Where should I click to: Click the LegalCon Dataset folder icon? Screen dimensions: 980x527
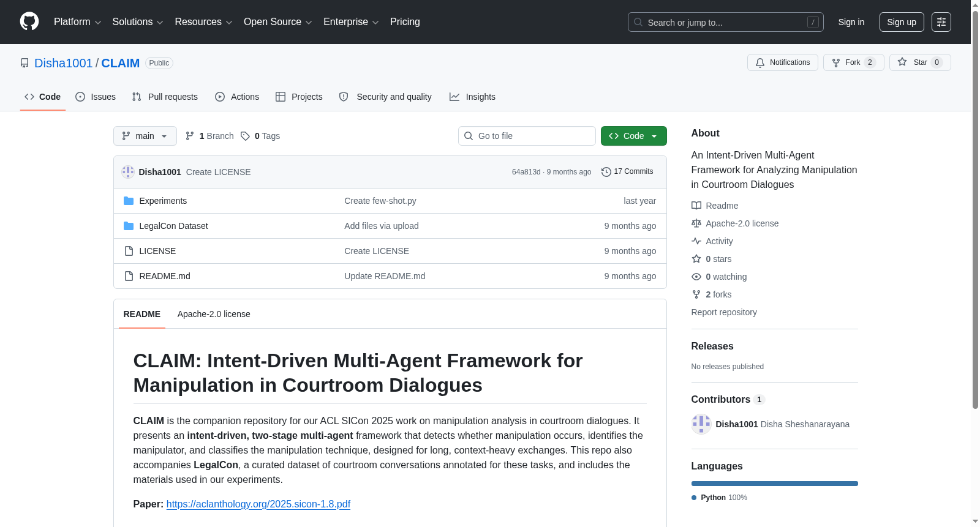pyautogui.click(x=129, y=226)
